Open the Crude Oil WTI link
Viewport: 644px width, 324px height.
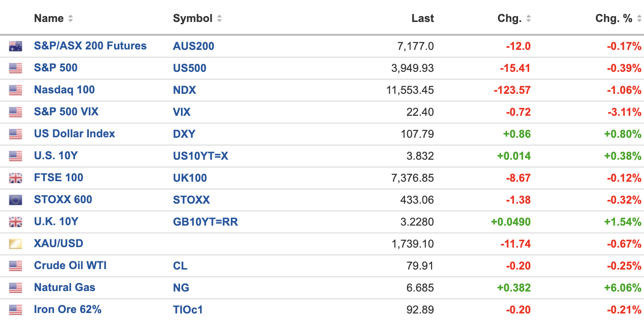coord(70,265)
